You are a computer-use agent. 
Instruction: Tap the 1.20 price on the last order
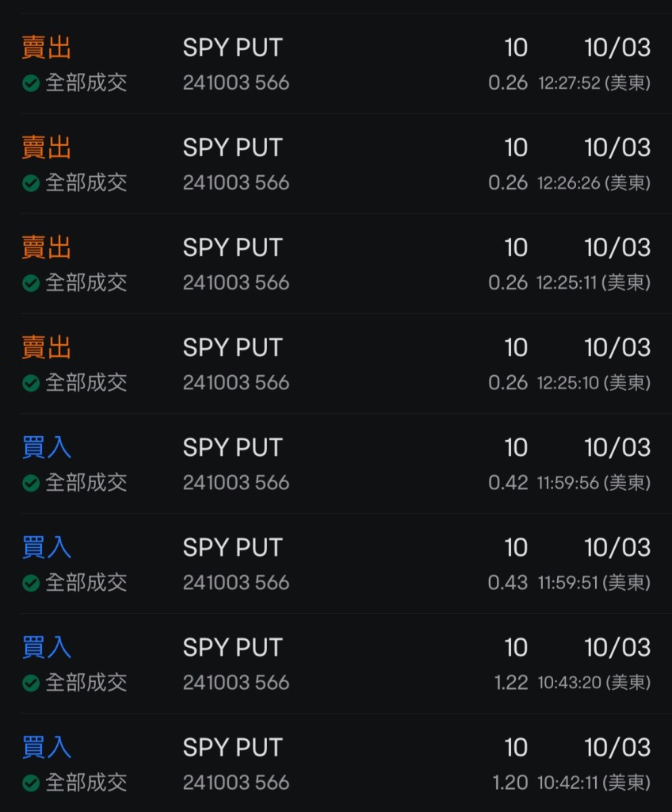pyautogui.click(x=510, y=783)
